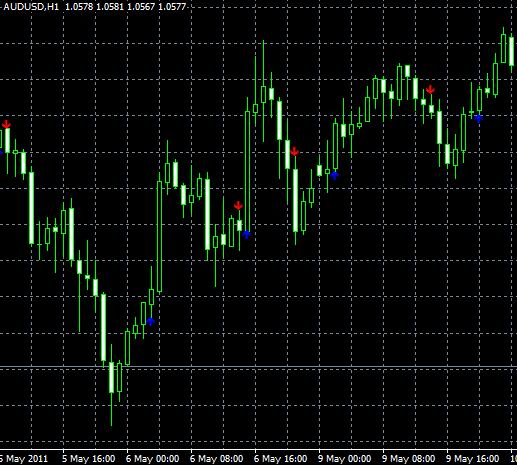This screenshot has height=465, width=517.
Task: Click the 5 May 2011 date label
Action: pyautogui.click(x=24, y=459)
